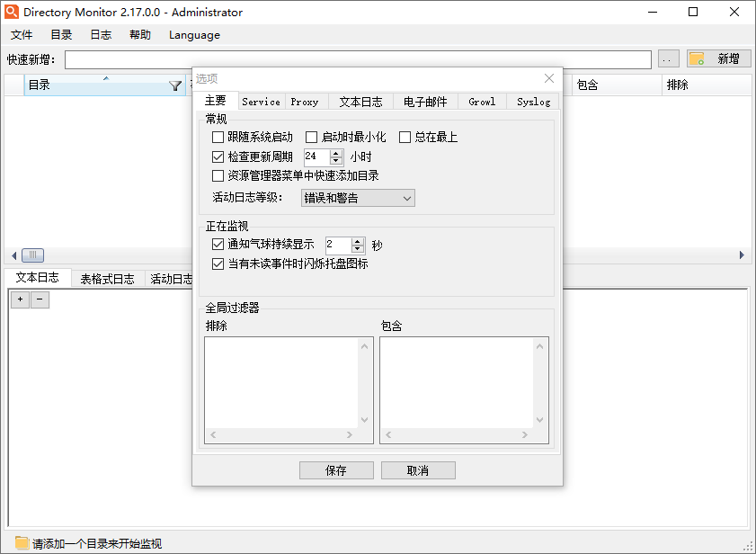Viewport: 756px width, 554px height.
Task: Decrease update period hours with down arrow
Action: 336,161
